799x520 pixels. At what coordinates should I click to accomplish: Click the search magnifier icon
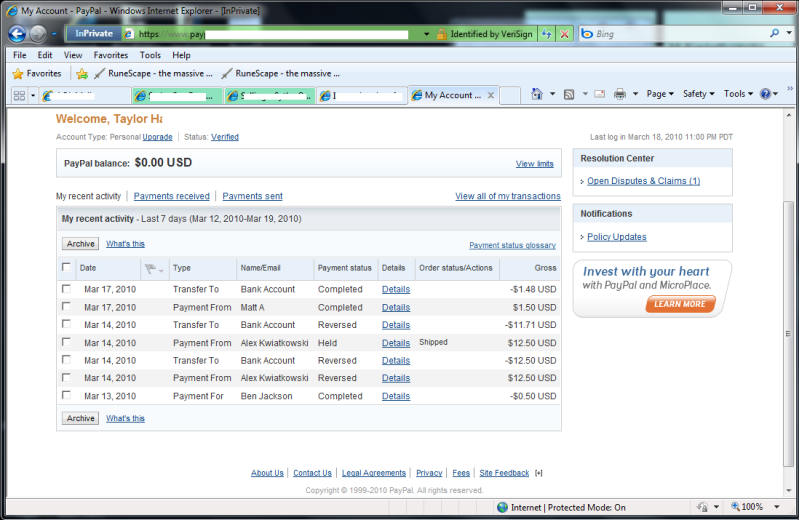point(775,33)
